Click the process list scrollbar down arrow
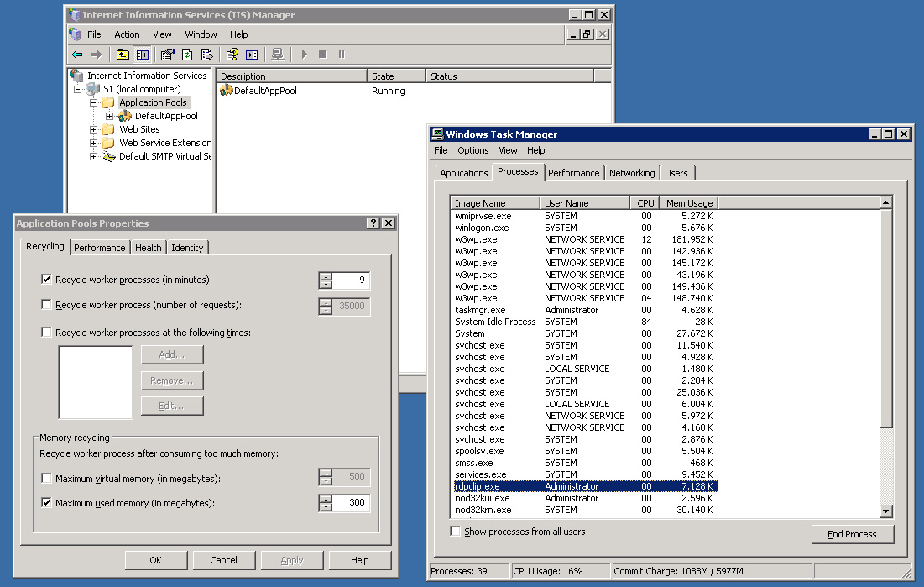Screen dimensions: 924x587 click(885, 511)
